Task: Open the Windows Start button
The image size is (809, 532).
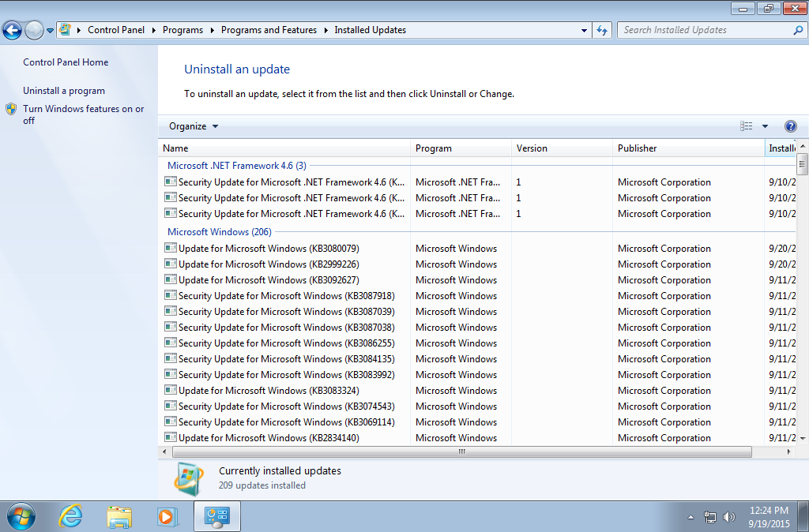Action: (21, 516)
